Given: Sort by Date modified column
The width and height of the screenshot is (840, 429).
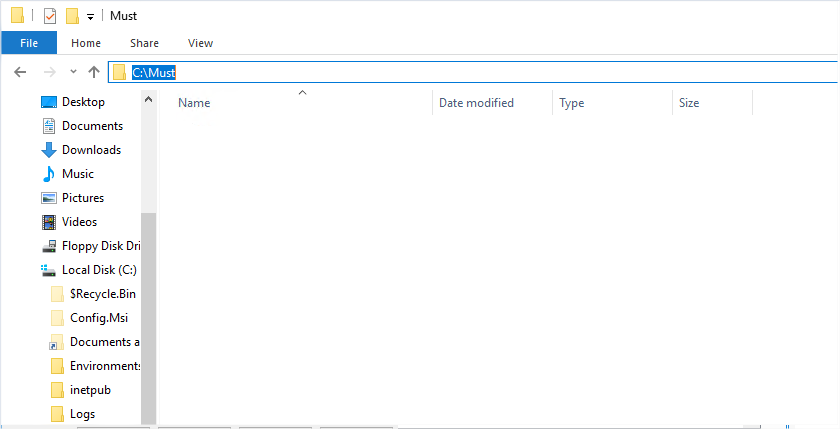Looking at the screenshot, I should (x=476, y=103).
